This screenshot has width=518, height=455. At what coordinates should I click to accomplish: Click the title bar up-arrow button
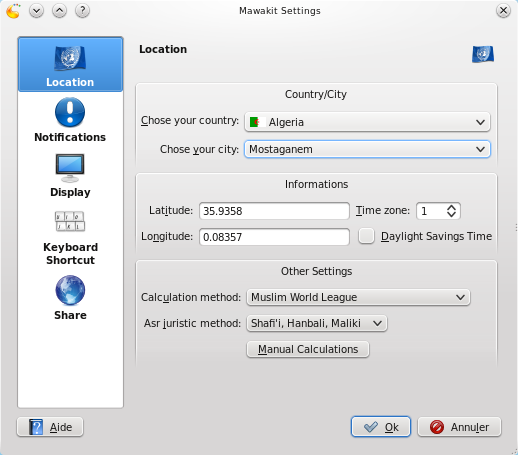[x=59, y=11]
